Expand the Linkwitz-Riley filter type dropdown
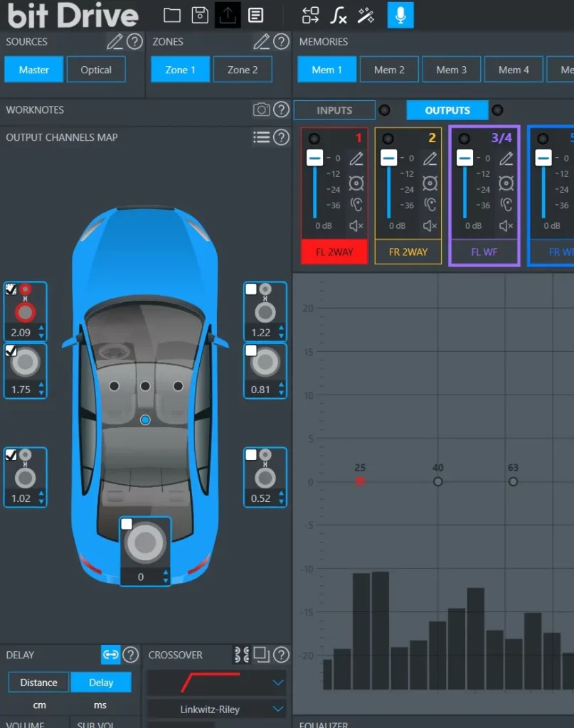 277,709
